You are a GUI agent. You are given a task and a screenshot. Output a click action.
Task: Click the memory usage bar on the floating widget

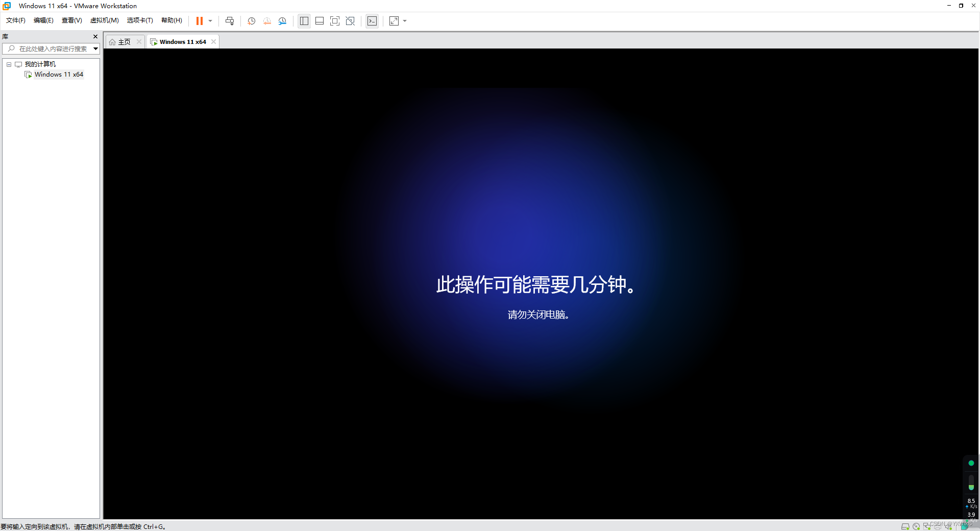coord(971,482)
